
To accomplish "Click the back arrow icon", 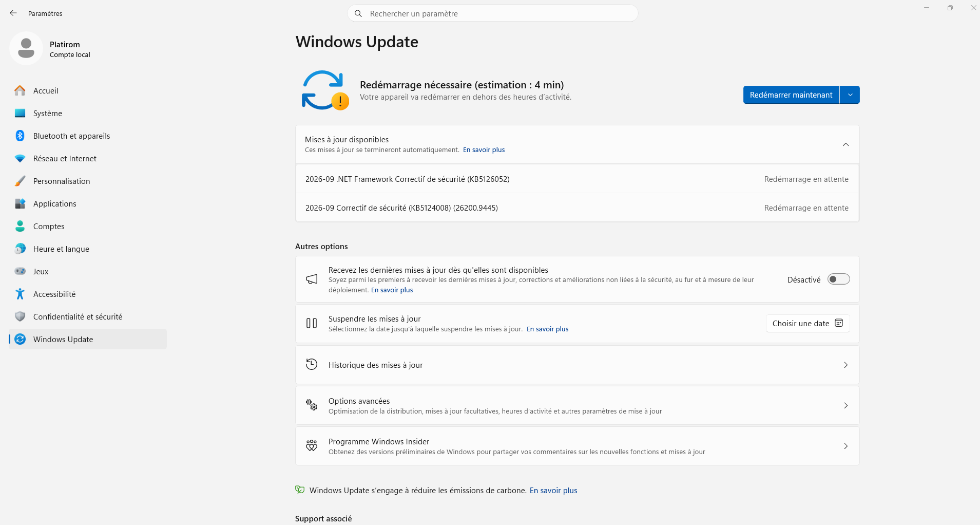I will 13,13.
